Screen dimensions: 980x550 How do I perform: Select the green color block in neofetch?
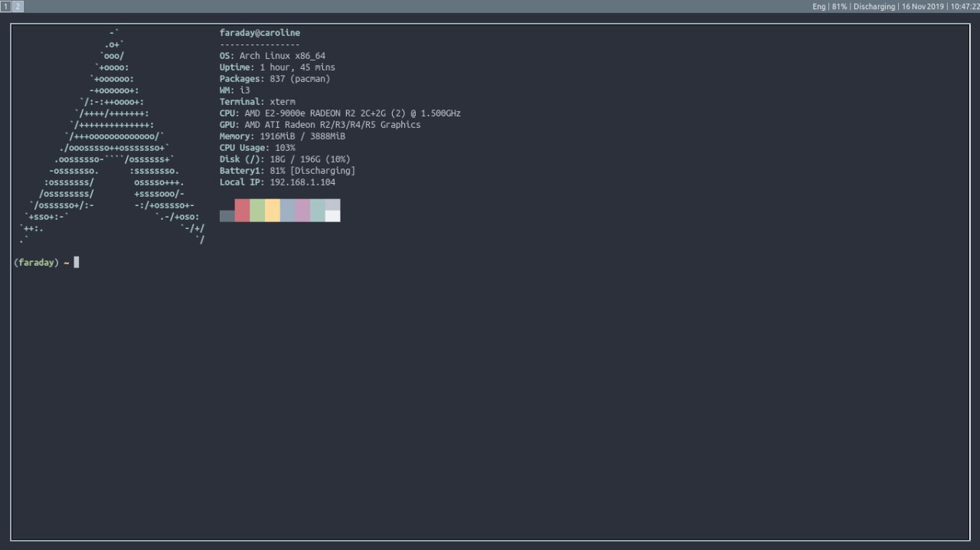(257, 211)
